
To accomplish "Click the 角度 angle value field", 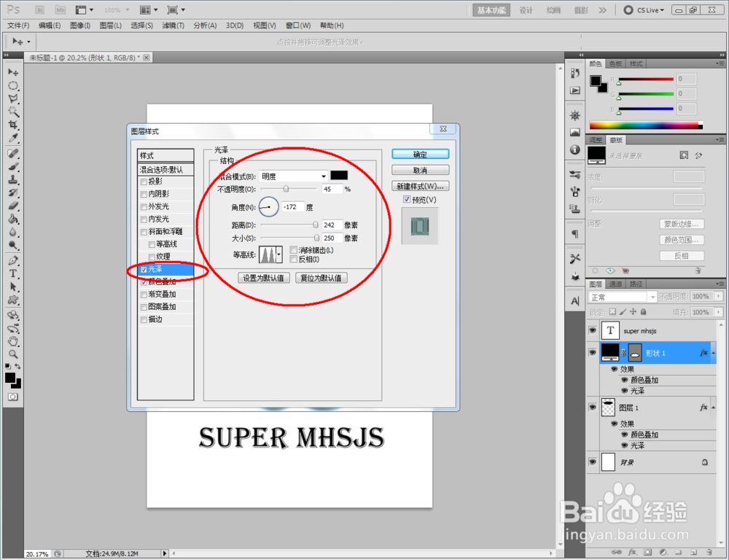I will [x=293, y=207].
